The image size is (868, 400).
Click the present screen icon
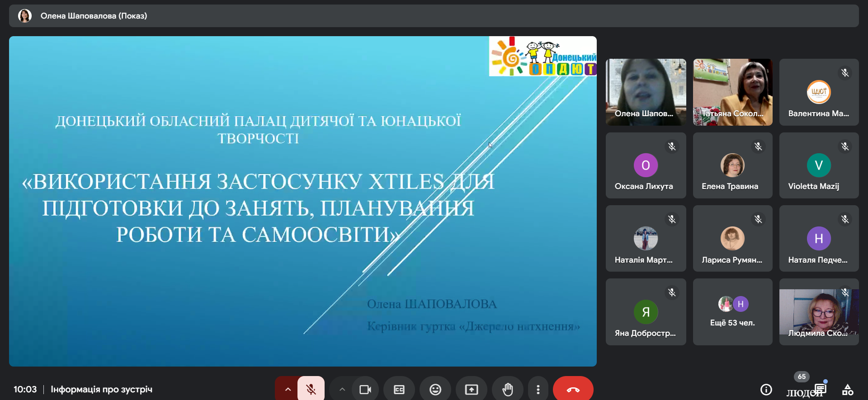point(472,389)
